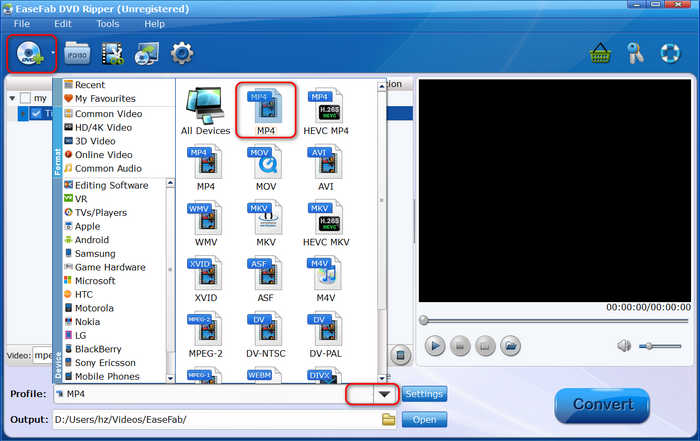Open the Edit menu
The image size is (700, 441).
tap(62, 24)
